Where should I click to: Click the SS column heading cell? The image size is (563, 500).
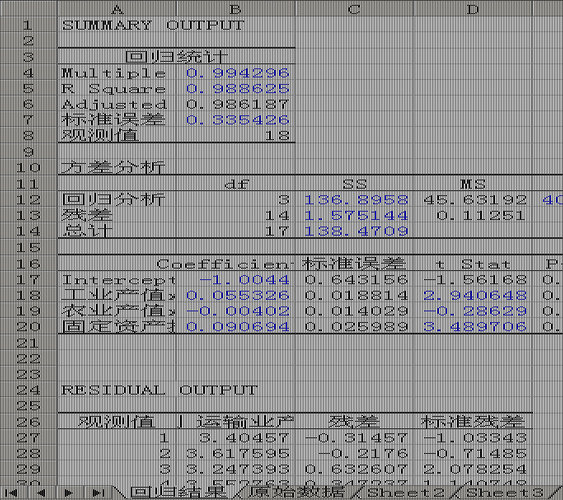pos(354,184)
